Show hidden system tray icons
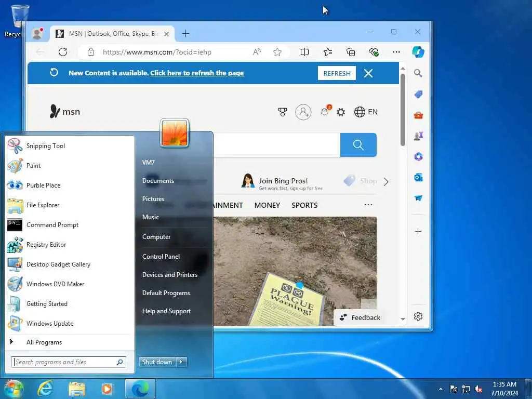 click(441, 389)
